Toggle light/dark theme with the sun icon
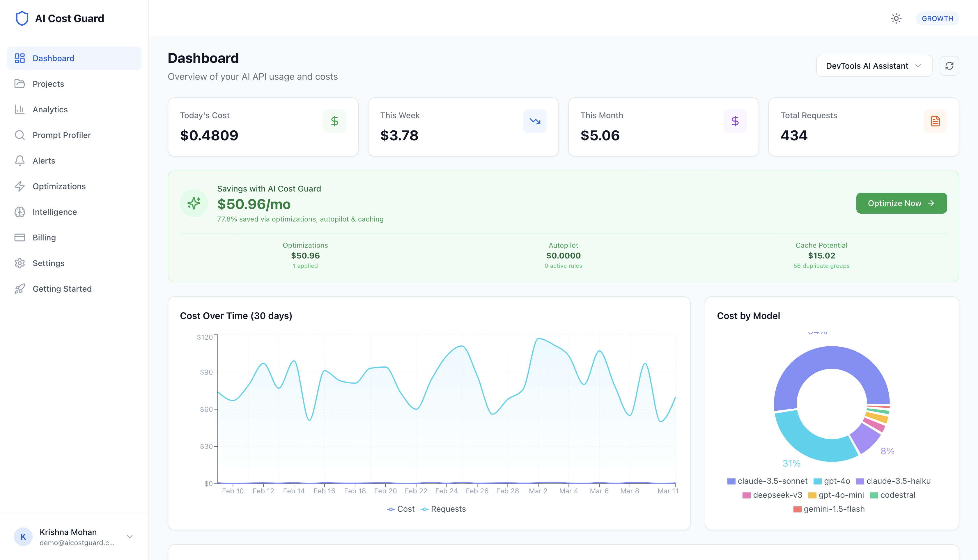The image size is (978, 560). [896, 18]
